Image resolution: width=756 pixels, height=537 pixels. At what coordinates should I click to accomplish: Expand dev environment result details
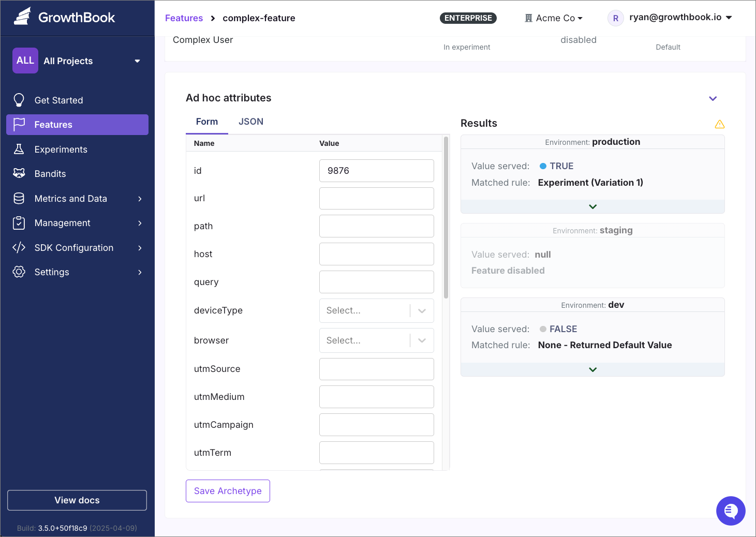point(592,369)
